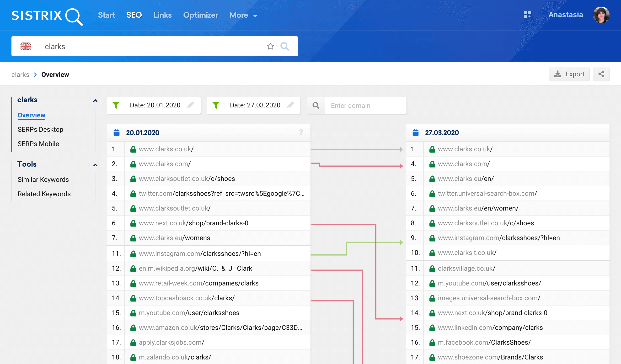Run search with the magnifier icon
This screenshot has height=364, width=621.
[285, 46]
